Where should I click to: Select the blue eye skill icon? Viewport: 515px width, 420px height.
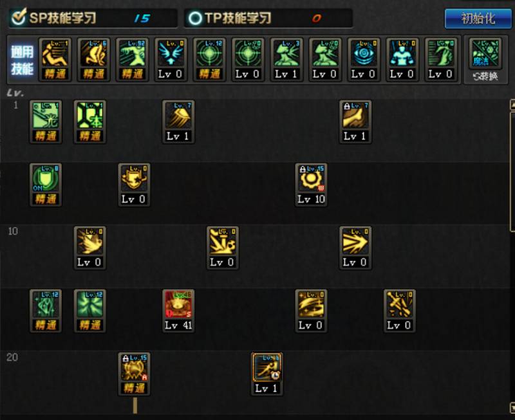tap(364, 59)
